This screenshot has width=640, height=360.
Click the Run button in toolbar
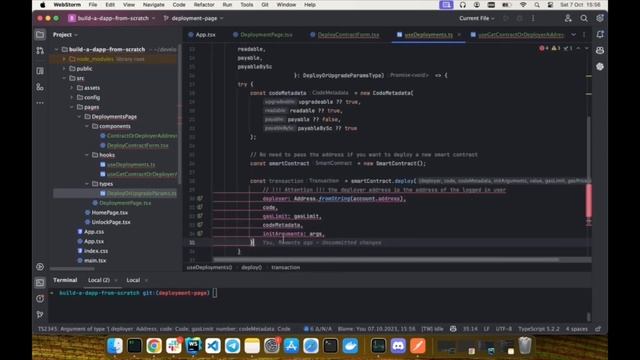(x=506, y=18)
